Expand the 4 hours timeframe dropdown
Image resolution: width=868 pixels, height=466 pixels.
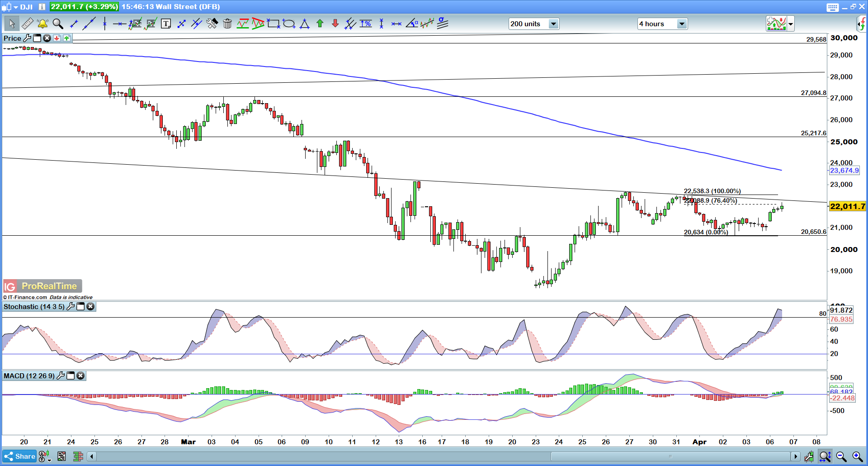[682, 24]
